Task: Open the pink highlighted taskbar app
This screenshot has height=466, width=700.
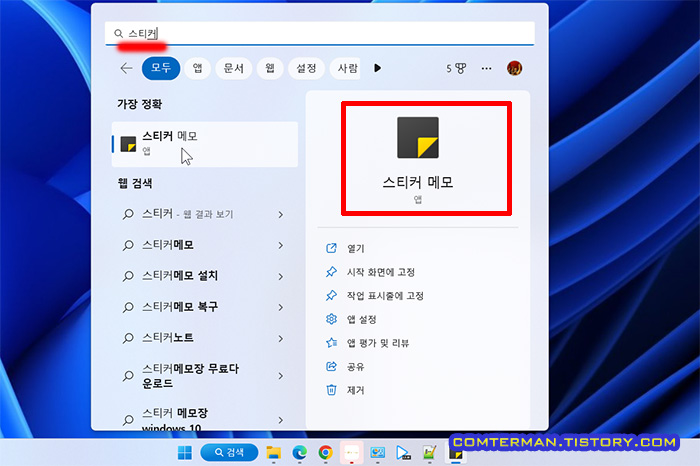Action: tap(352, 453)
